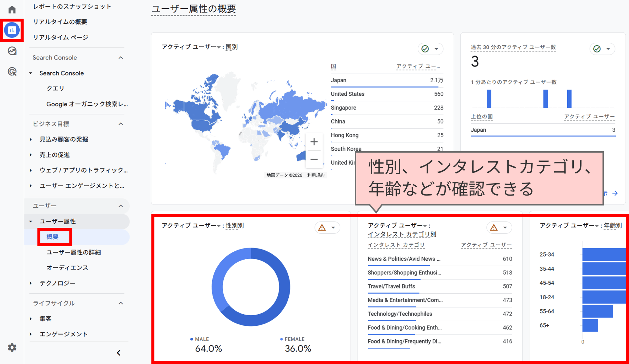Viewport: 629px width, 364px height.
Task: Click the gender donut chart
Action: 251,287
